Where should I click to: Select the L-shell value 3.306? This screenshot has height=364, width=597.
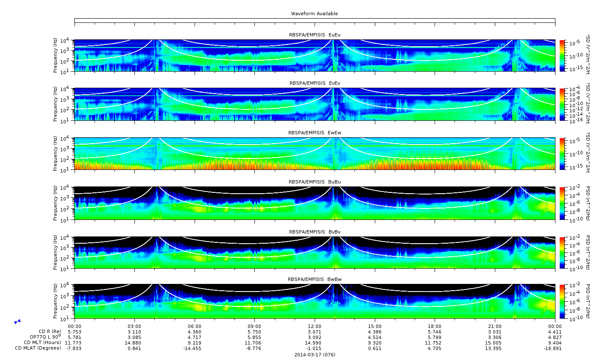pos(495,337)
